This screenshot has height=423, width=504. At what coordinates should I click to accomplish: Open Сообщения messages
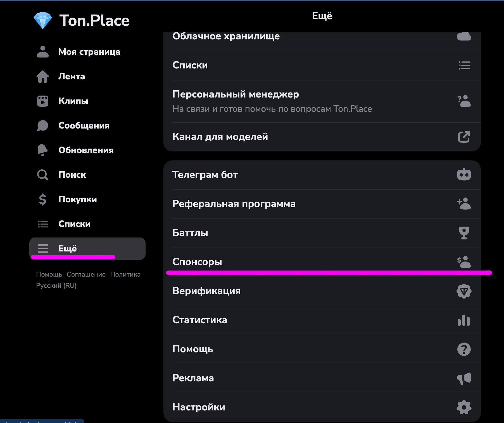[84, 126]
